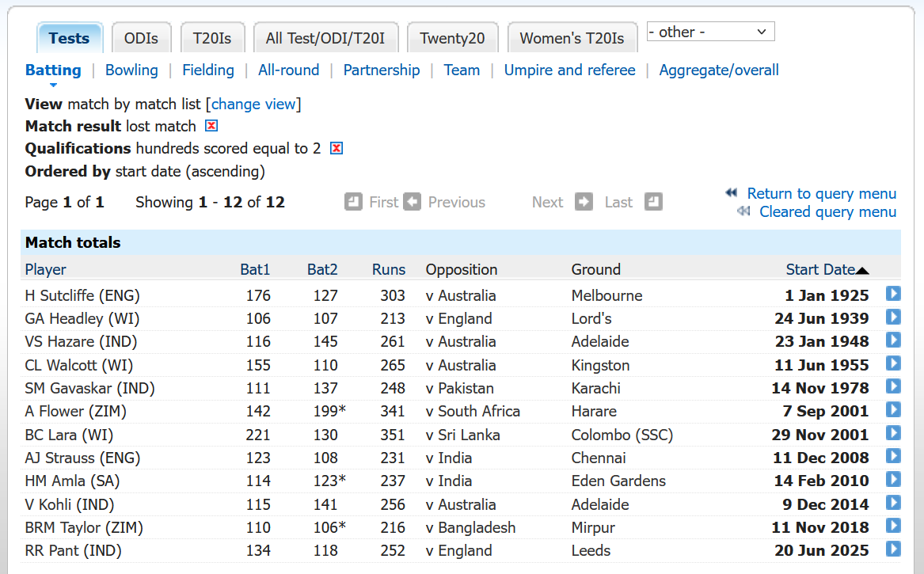Click the ground cell Eden Gardens
The width and height of the screenshot is (924, 574).
pos(618,481)
